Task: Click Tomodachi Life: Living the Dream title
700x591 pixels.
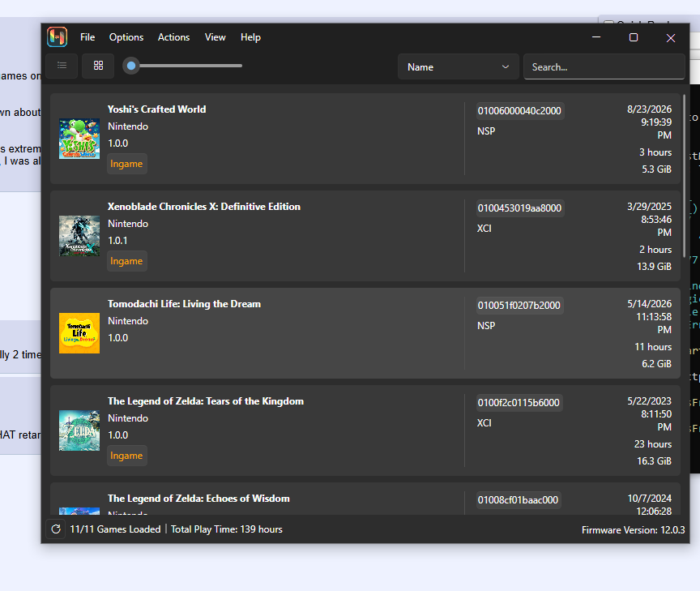Action: coord(184,304)
